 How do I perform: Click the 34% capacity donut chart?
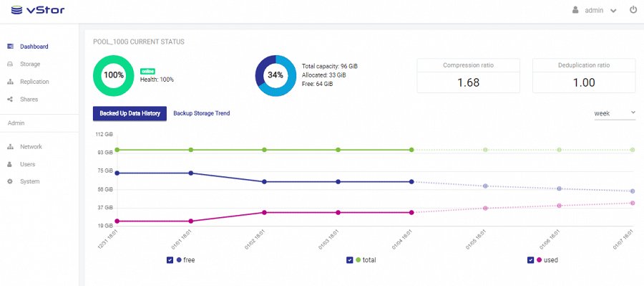[275, 75]
